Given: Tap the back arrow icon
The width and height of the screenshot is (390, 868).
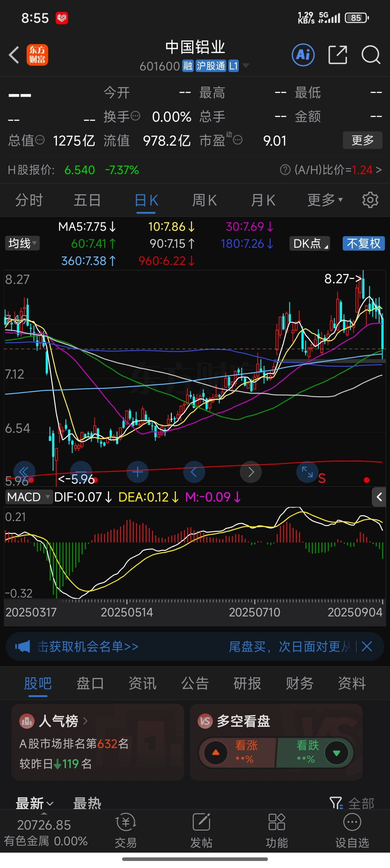Looking at the screenshot, I should click(14, 55).
